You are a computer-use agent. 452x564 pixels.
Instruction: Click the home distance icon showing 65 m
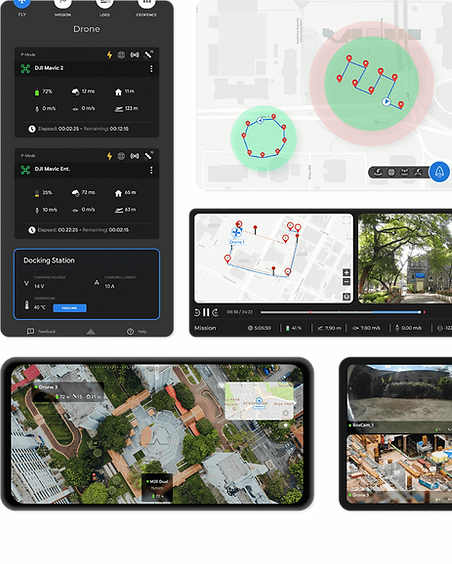tap(118, 194)
